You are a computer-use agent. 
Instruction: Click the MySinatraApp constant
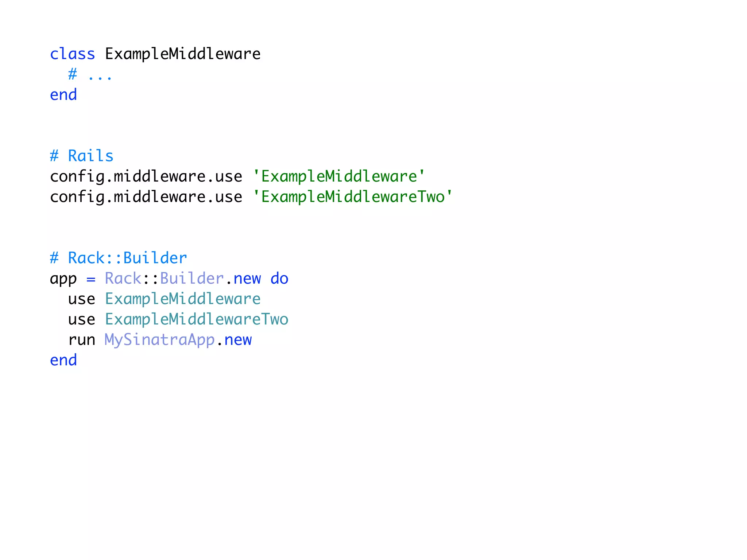coord(160,340)
